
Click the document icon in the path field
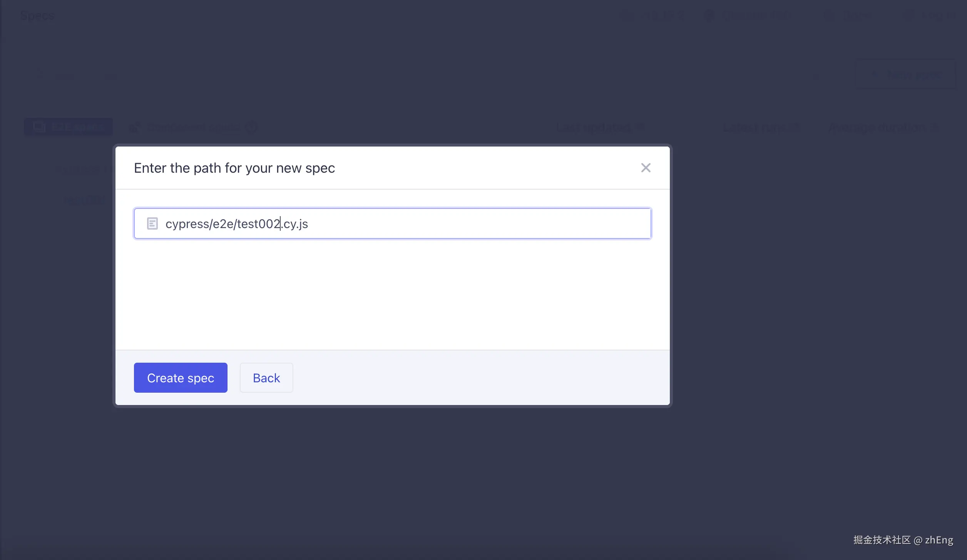coord(152,223)
